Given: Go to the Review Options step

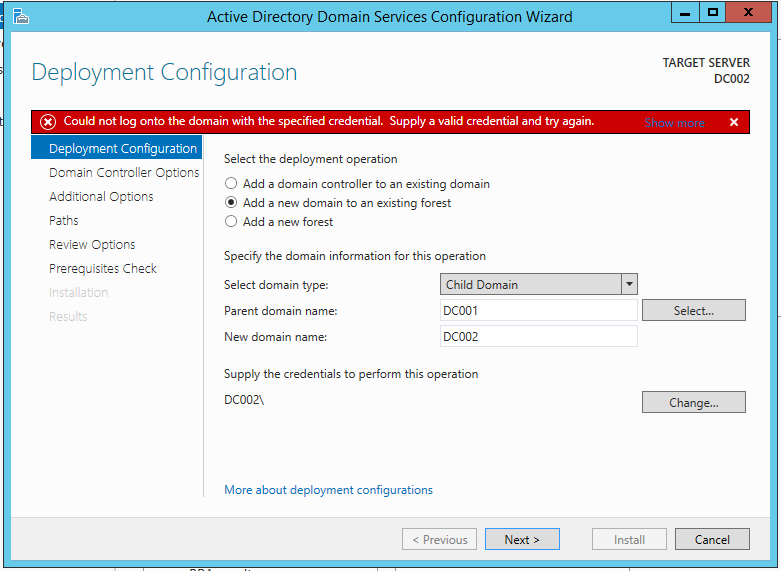Looking at the screenshot, I should [x=92, y=245].
